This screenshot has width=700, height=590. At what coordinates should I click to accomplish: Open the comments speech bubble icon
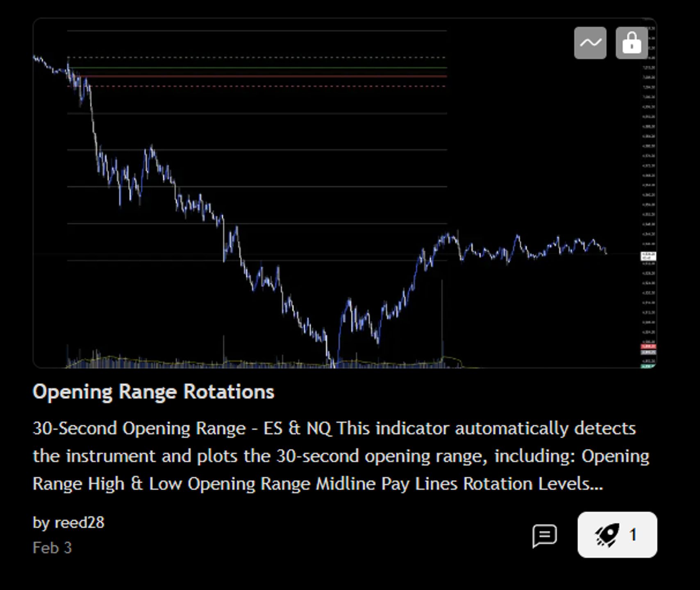[x=544, y=535]
